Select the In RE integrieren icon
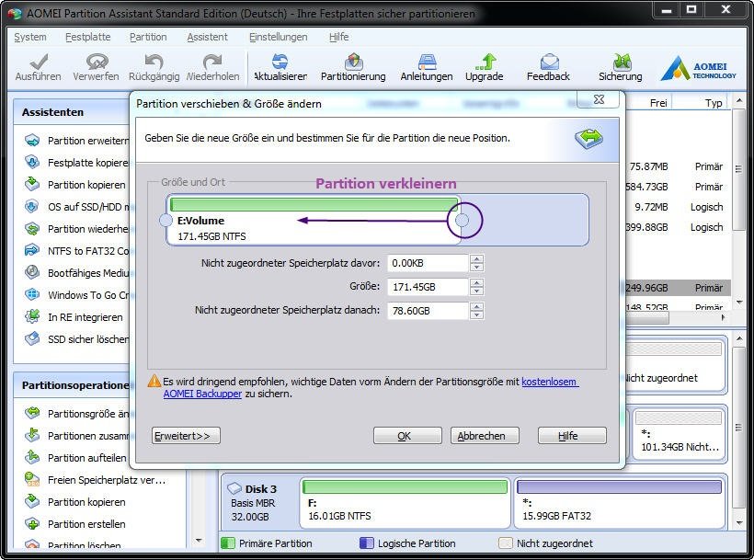Viewport: 754px width, 560px height. pos(32,316)
